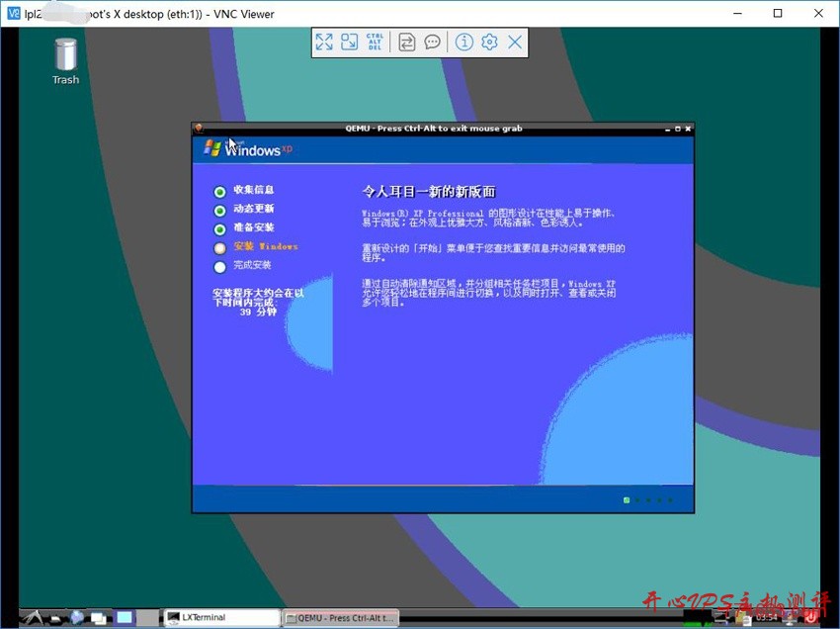The width and height of the screenshot is (840, 629).
Task: Enter full screen mode on VNC toolbar
Action: click(x=324, y=42)
